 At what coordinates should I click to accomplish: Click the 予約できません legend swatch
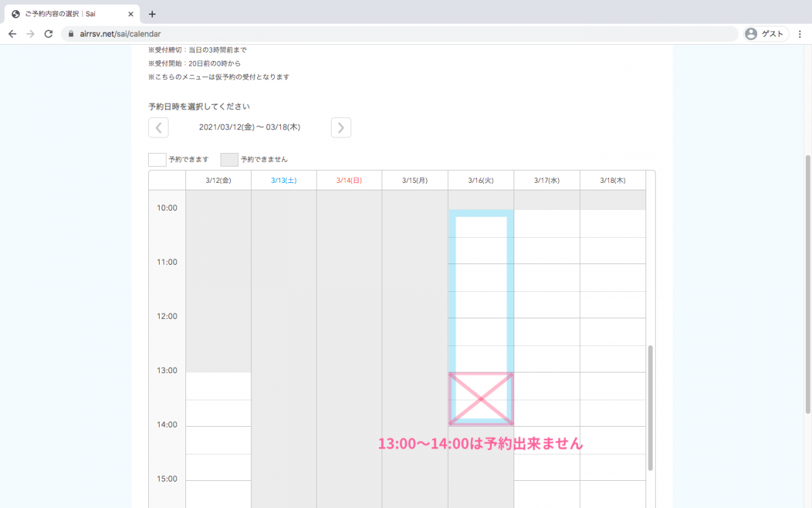point(229,159)
